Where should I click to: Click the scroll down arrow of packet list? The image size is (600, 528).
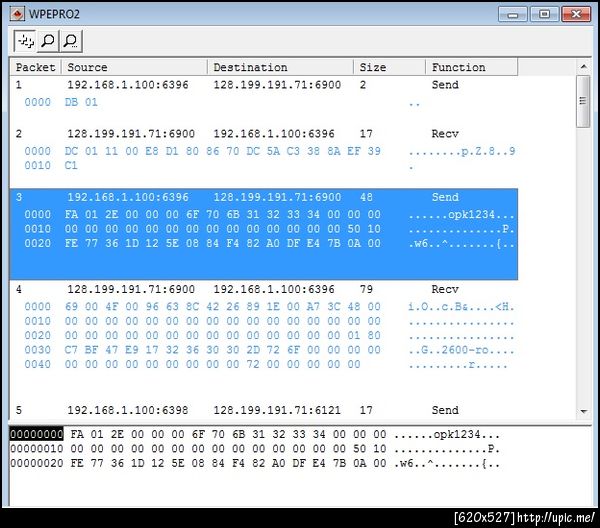[x=584, y=411]
